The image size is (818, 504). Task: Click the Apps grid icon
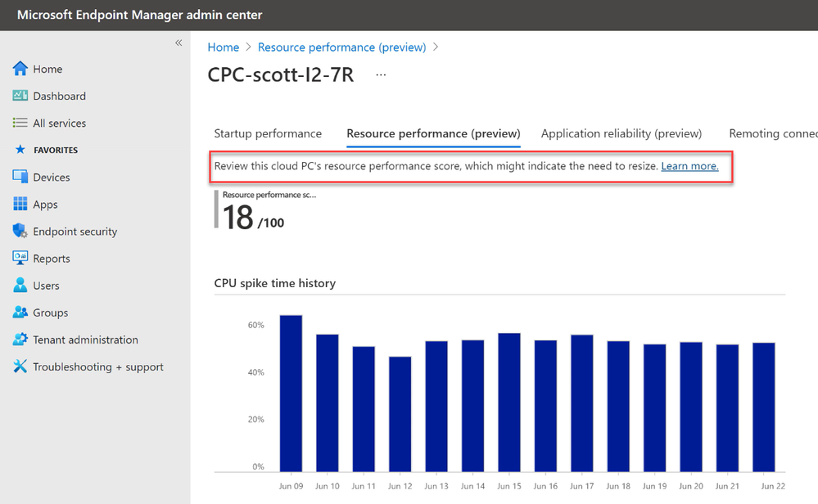20,204
